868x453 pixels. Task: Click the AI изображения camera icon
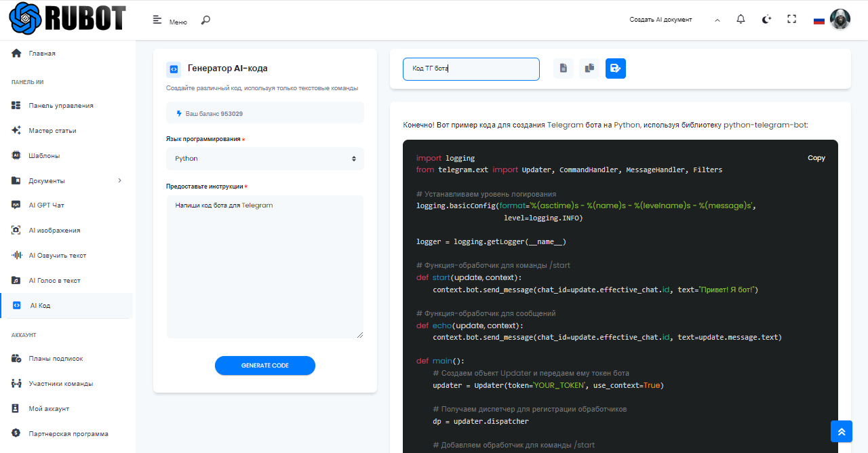(16, 230)
